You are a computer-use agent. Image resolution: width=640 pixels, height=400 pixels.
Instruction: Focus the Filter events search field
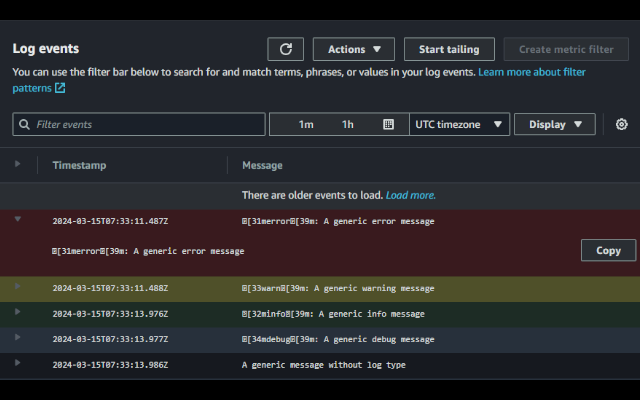139,124
